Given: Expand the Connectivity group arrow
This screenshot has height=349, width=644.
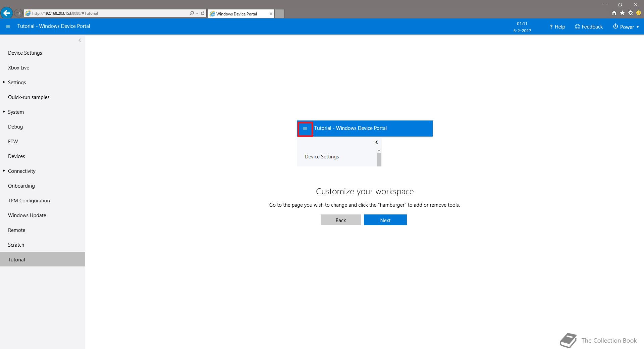Looking at the screenshot, I should pos(4,171).
